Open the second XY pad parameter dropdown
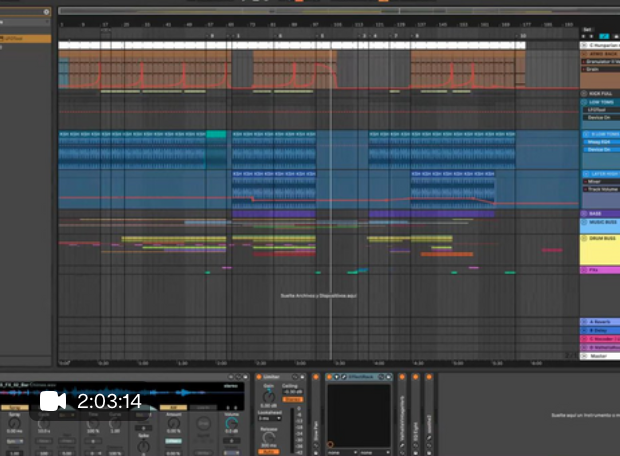 click(x=375, y=452)
